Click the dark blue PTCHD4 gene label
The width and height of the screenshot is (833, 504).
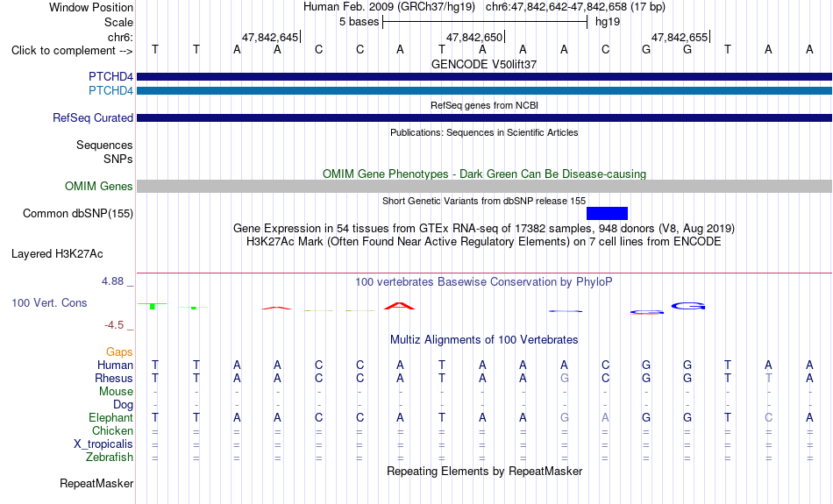(x=110, y=76)
